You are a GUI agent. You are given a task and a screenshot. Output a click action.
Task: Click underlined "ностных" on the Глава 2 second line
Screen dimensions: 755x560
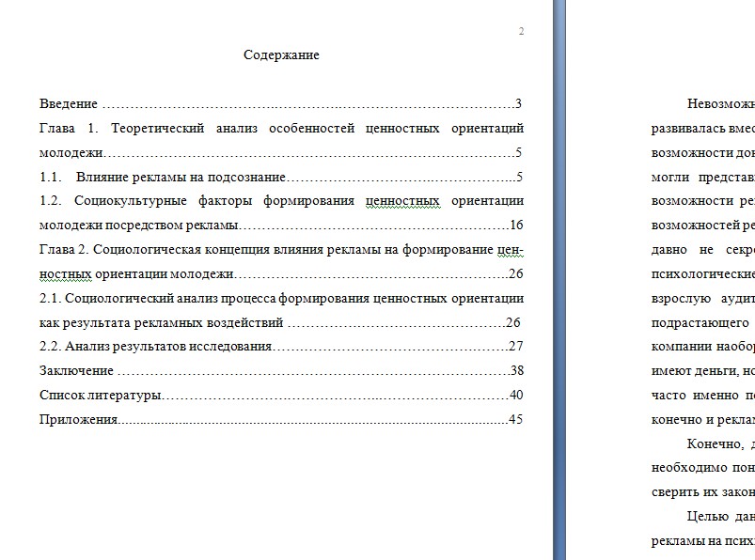66,273
